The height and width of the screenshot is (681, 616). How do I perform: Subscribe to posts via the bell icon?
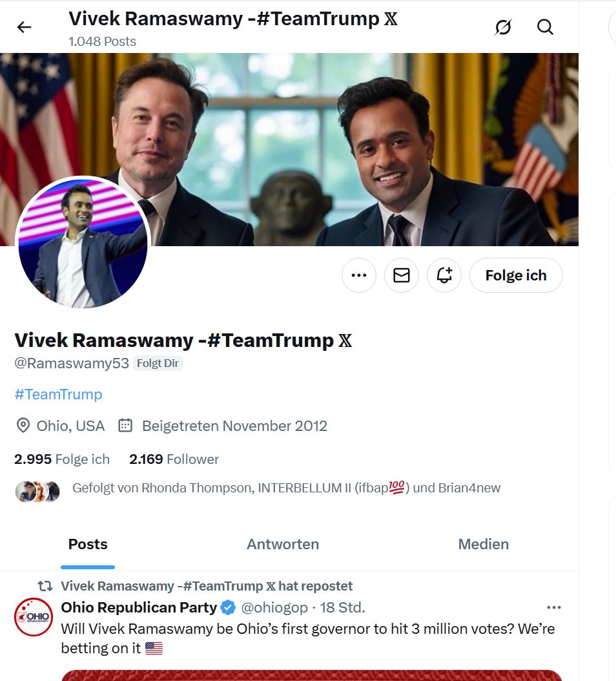click(444, 275)
